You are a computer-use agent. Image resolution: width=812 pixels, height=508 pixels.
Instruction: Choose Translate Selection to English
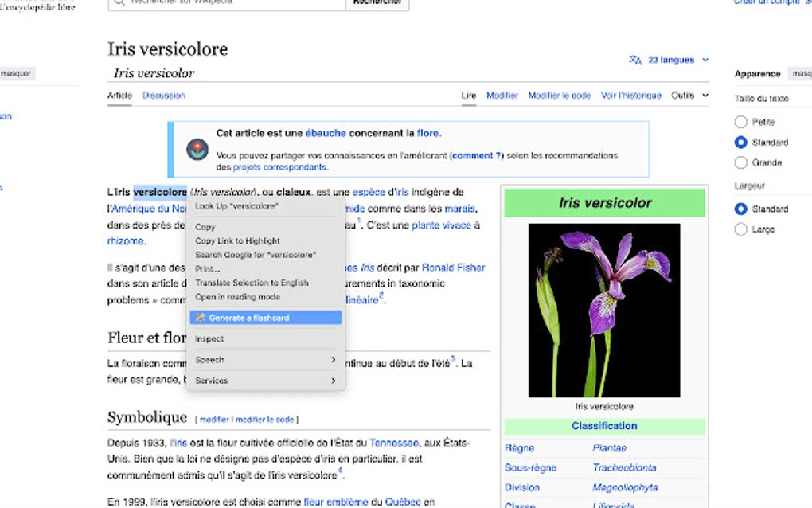coord(266,283)
